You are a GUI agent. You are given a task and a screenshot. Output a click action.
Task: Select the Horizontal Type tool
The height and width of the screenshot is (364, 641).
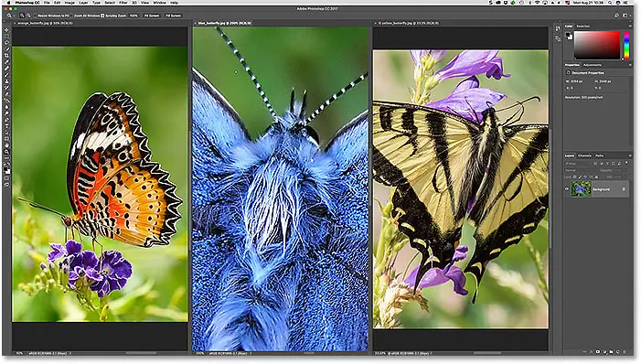7,126
